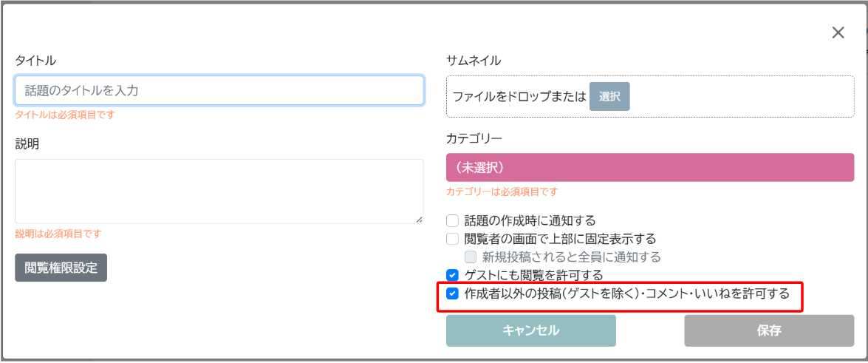
Task: Click the 話題のタイトルを入力 title field
Action: 219,90
